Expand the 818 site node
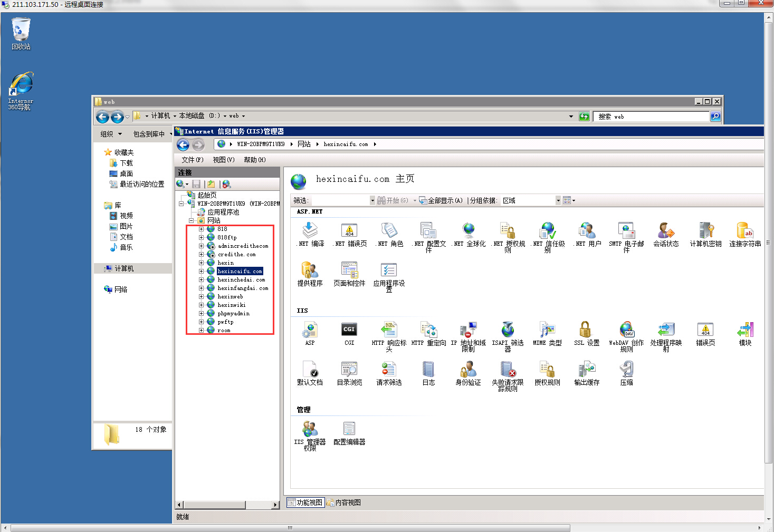 pyautogui.click(x=201, y=229)
